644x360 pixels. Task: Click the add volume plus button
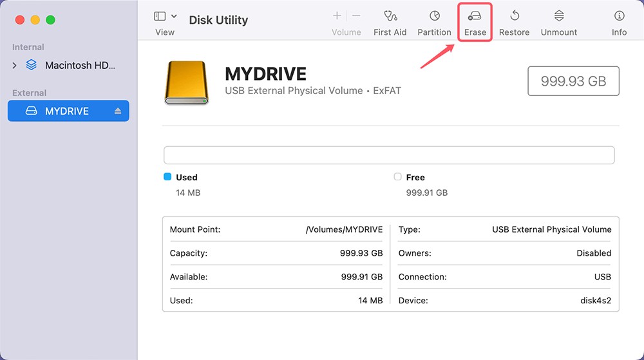[x=337, y=16]
